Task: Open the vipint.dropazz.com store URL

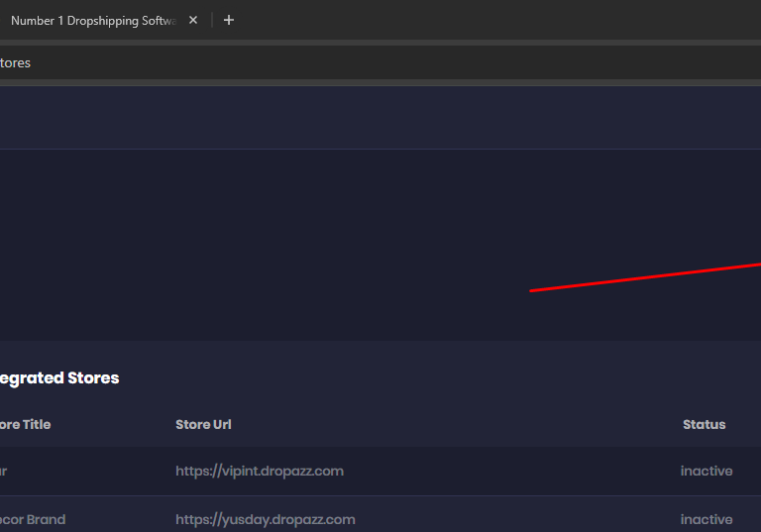Action: point(260,471)
